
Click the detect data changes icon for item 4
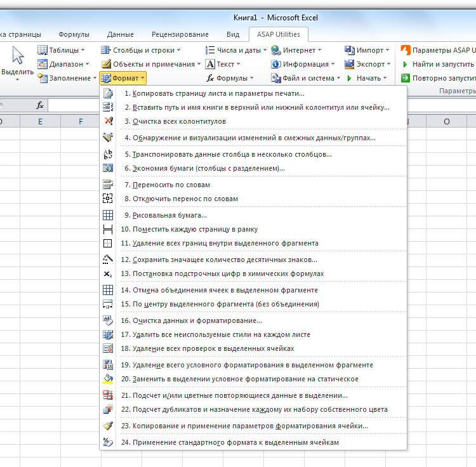(x=108, y=138)
